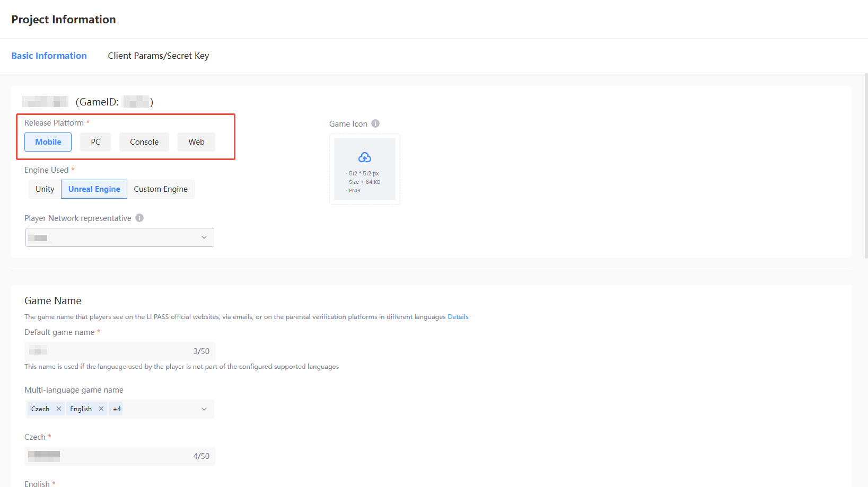Click the 4/50 character counter
Image resolution: width=868 pixels, height=487 pixels.
coord(201,456)
